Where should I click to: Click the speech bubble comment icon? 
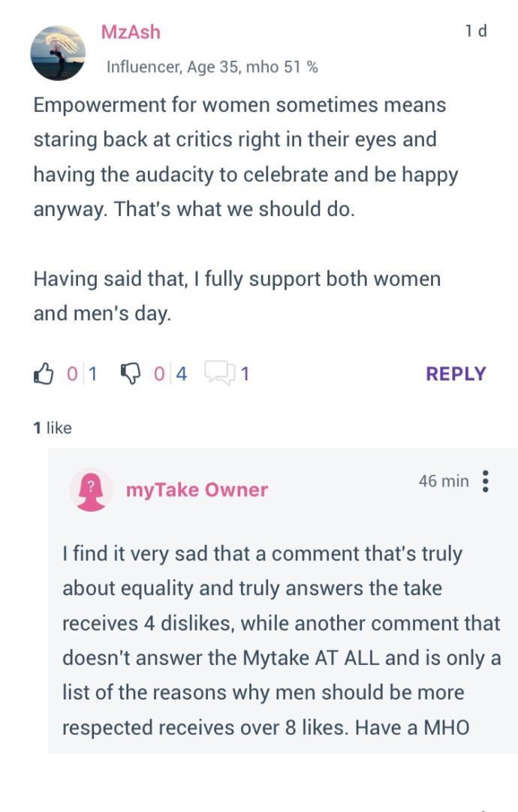(219, 372)
